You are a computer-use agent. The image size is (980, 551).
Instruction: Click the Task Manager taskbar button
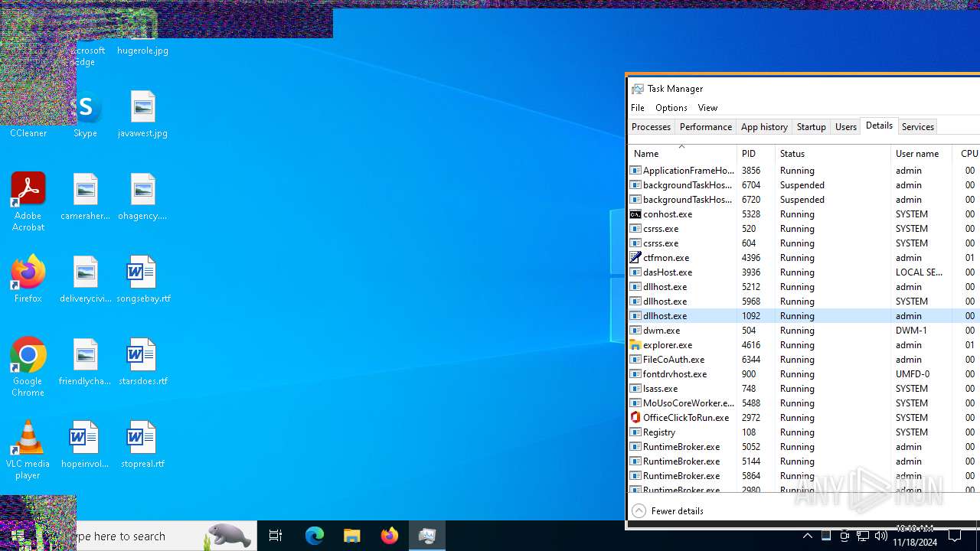[x=426, y=536]
